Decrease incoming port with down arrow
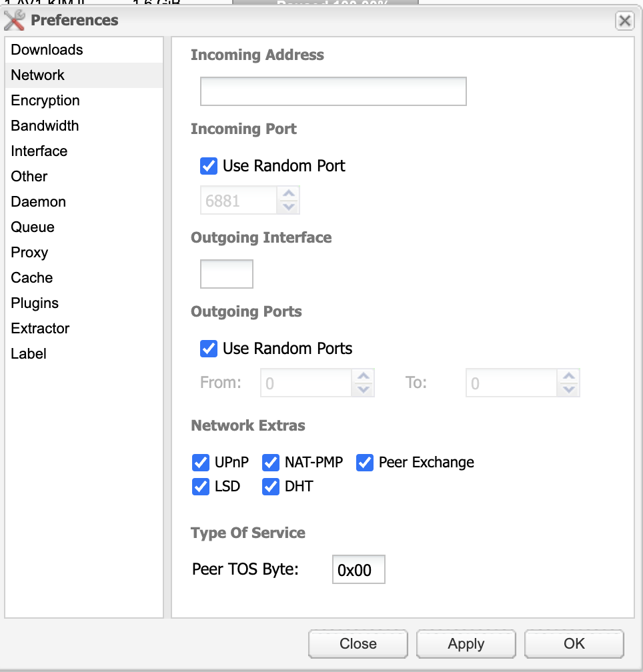 pos(288,207)
